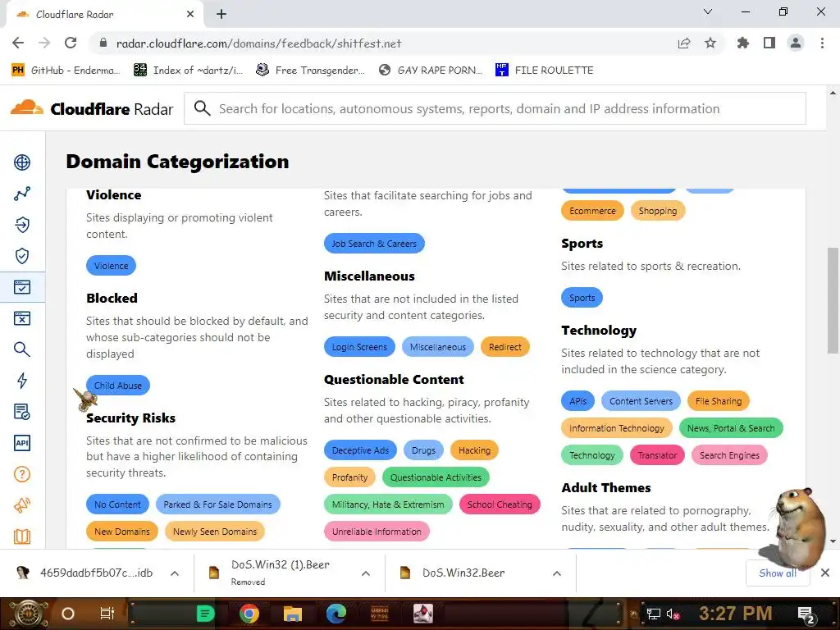Image resolution: width=840 pixels, height=630 pixels.
Task: Open the Index of ~dartz bookmark
Action: point(189,71)
